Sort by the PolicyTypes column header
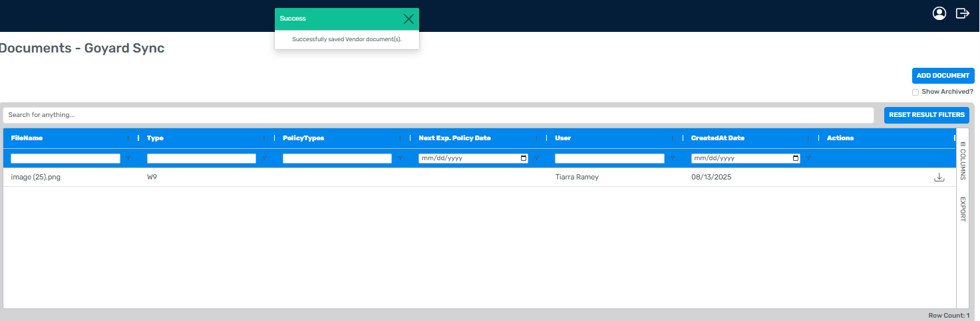 tap(303, 138)
